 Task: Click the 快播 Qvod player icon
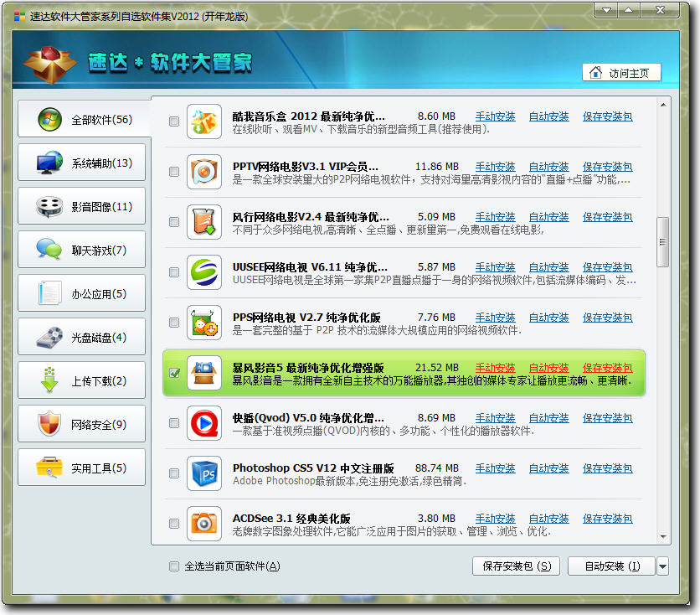[x=203, y=423]
